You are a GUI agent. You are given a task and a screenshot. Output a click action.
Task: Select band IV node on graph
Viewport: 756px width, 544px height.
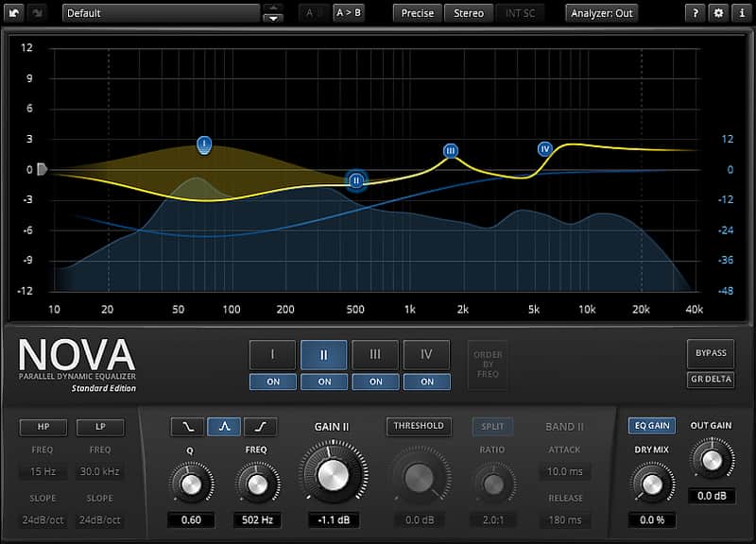[x=545, y=149]
